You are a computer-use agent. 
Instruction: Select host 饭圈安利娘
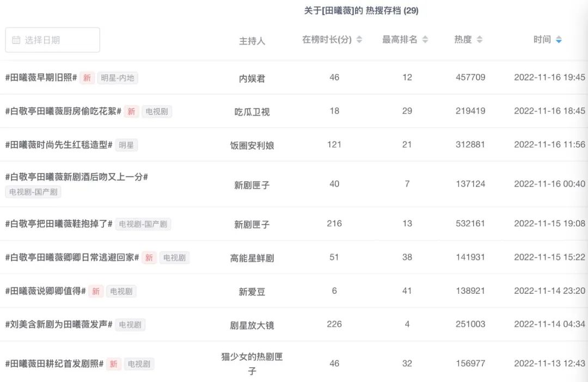252,146
